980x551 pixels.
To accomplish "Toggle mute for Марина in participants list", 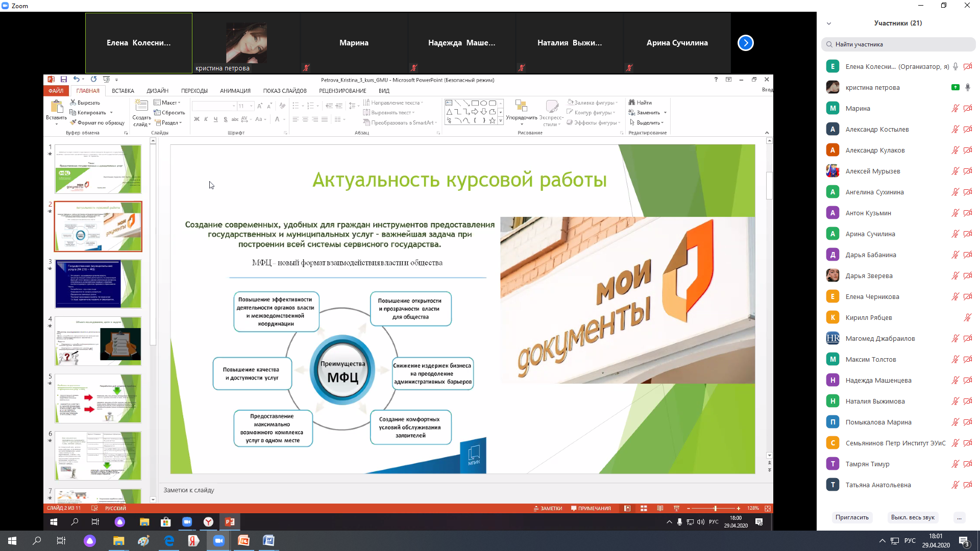I will pyautogui.click(x=955, y=108).
